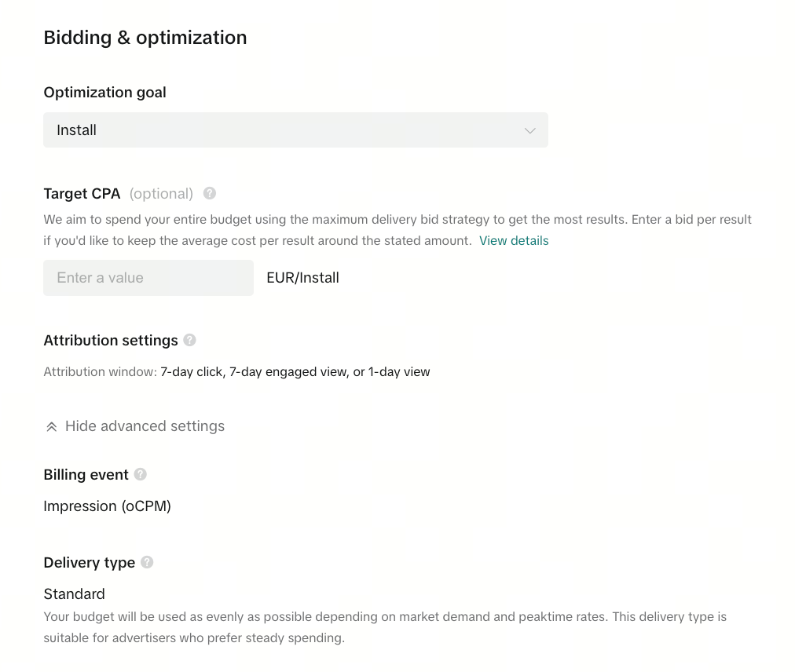
Task: Open the View details link
Action: [x=514, y=241]
